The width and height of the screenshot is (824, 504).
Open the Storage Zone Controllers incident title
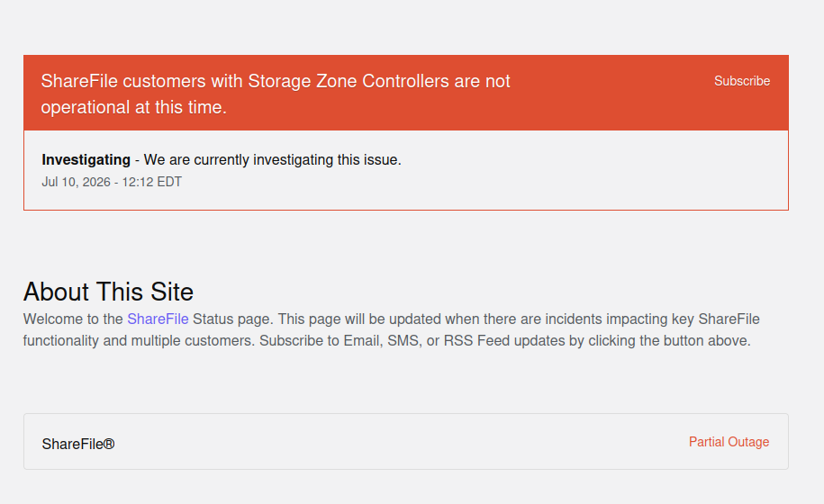[x=276, y=94]
